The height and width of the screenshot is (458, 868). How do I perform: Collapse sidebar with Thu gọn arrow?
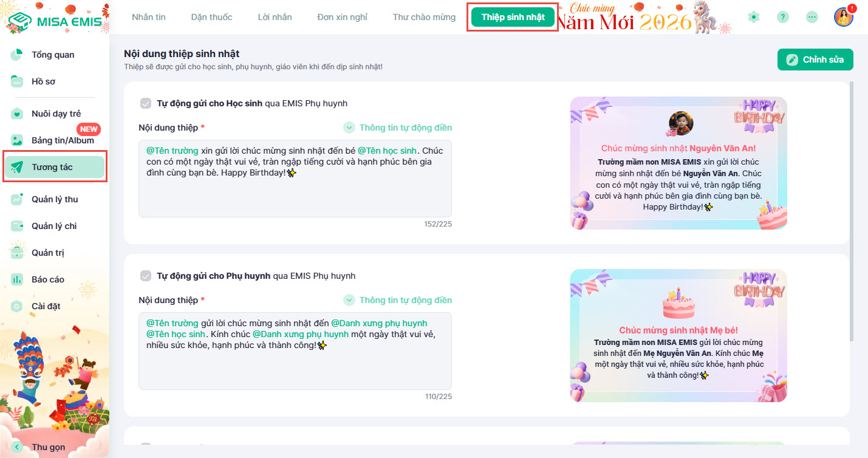(x=17, y=447)
